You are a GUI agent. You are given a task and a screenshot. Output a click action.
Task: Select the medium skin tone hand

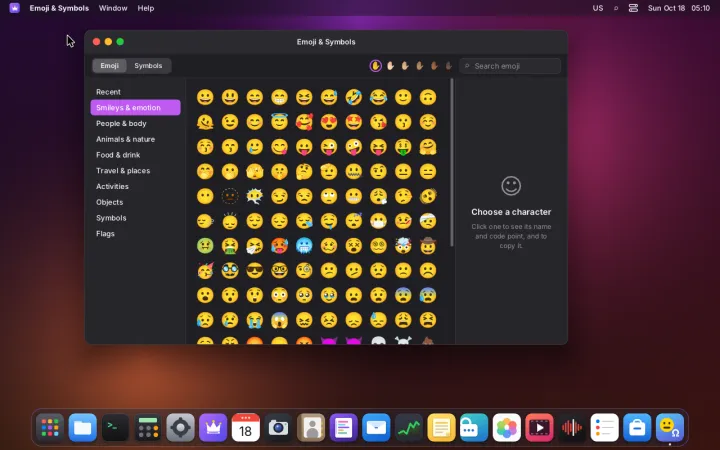point(420,66)
